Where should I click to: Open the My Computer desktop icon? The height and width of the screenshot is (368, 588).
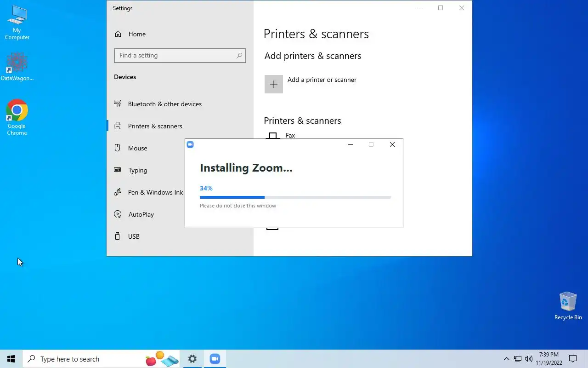(17, 23)
